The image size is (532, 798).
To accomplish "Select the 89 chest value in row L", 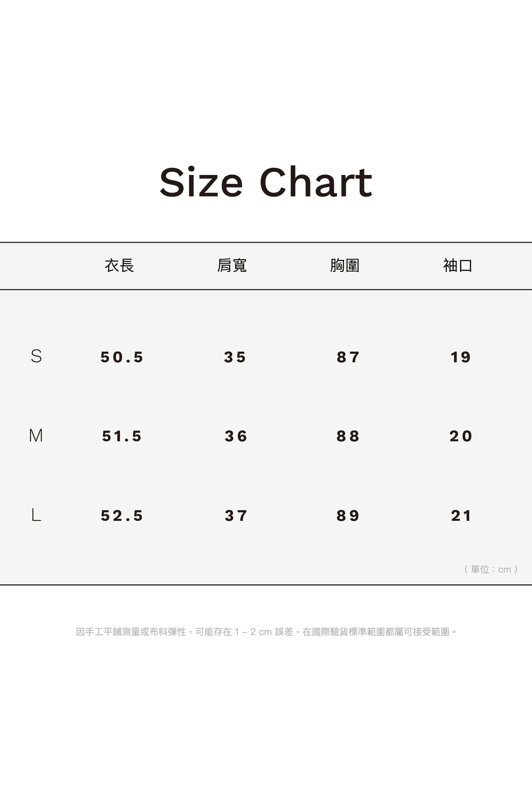I will tap(348, 516).
